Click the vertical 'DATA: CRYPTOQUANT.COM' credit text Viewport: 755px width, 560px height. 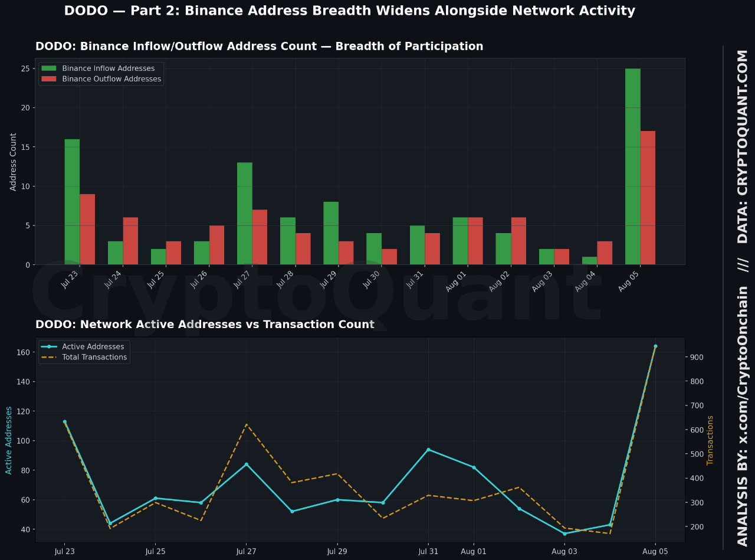pyautogui.click(x=743, y=146)
